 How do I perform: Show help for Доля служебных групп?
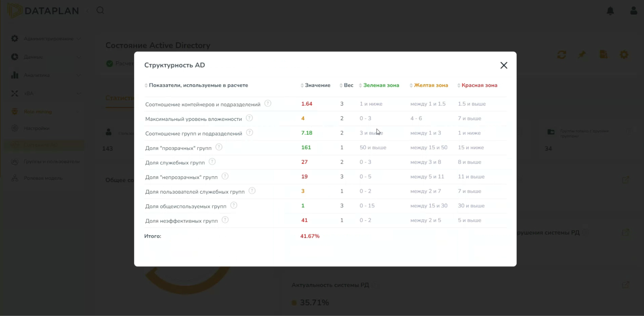212,162
